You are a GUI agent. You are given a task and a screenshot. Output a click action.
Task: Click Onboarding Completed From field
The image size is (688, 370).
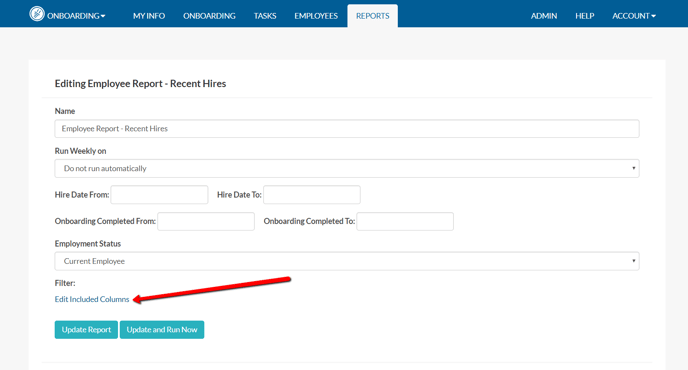(206, 221)
